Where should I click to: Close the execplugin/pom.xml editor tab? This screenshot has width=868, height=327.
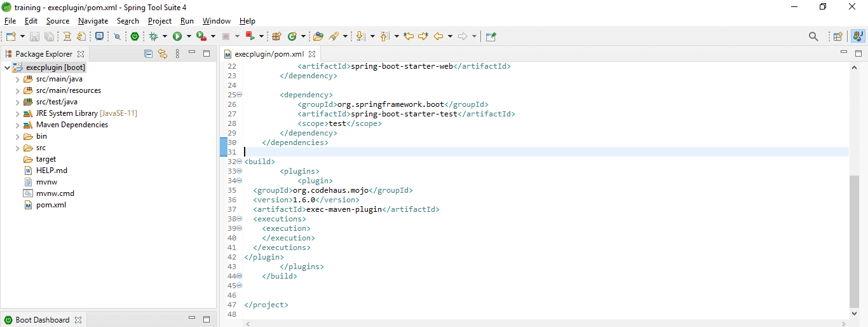[312, 54]
